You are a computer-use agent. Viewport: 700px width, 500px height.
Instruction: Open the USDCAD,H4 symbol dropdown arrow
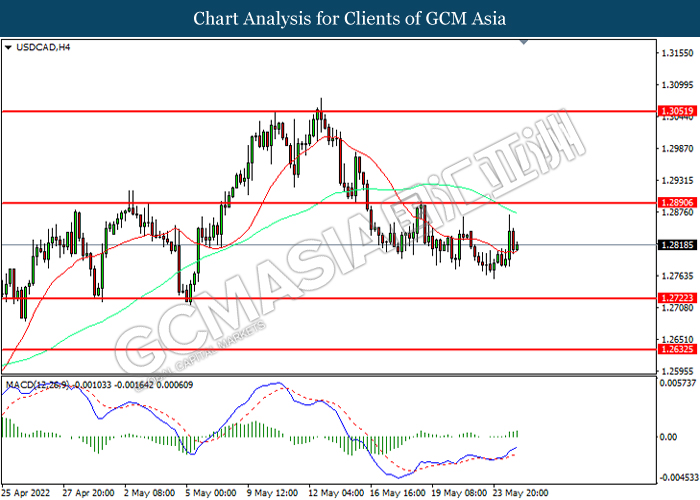(x=8, y=47)
